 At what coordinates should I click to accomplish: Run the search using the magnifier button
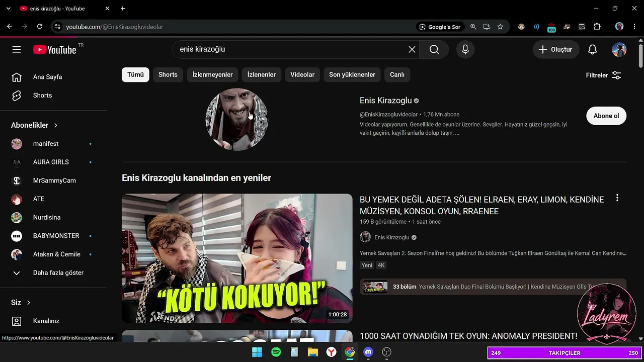(x=434, y=49)
